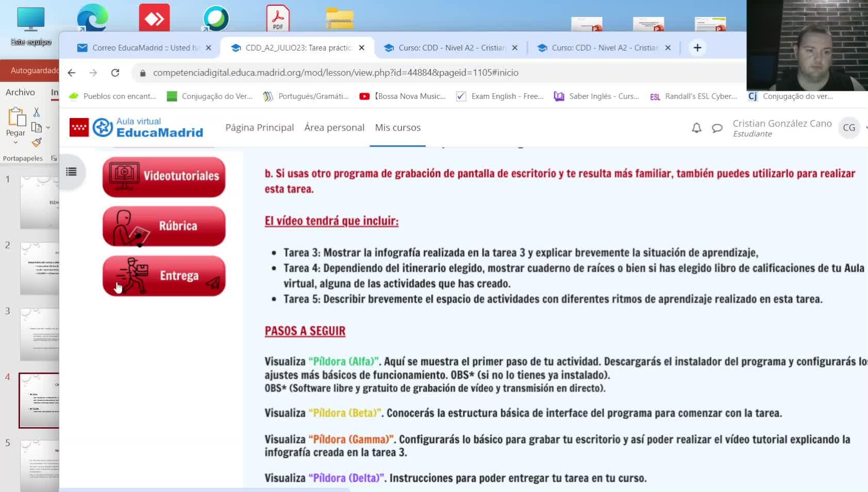Click the PASOS A SEGUIR heading
This screenshot has width=868, height=492.
click(305, 331)
